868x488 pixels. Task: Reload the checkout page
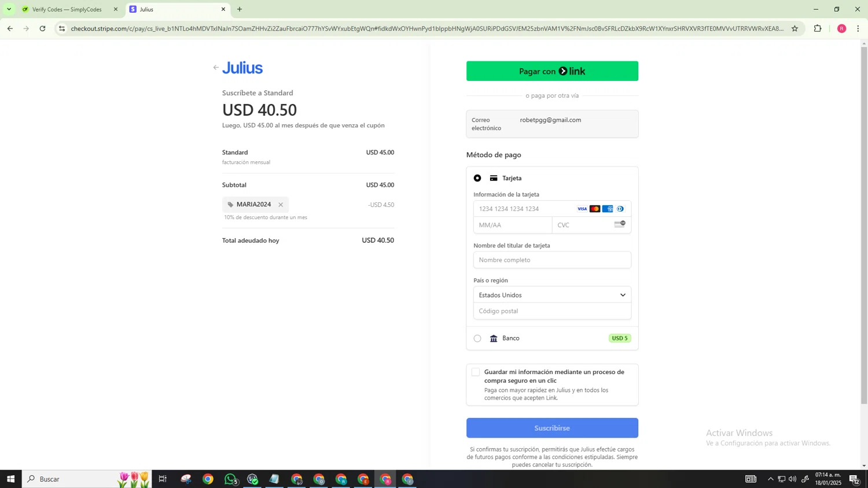(42, 28)
